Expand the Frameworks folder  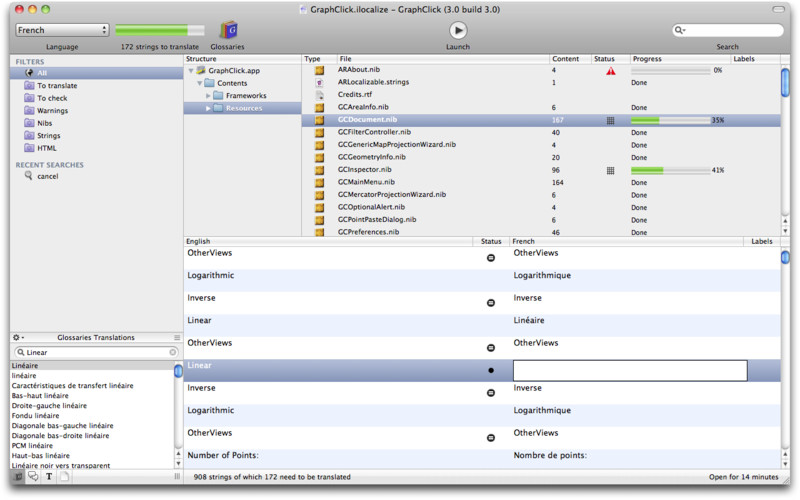tap(208, 95)
